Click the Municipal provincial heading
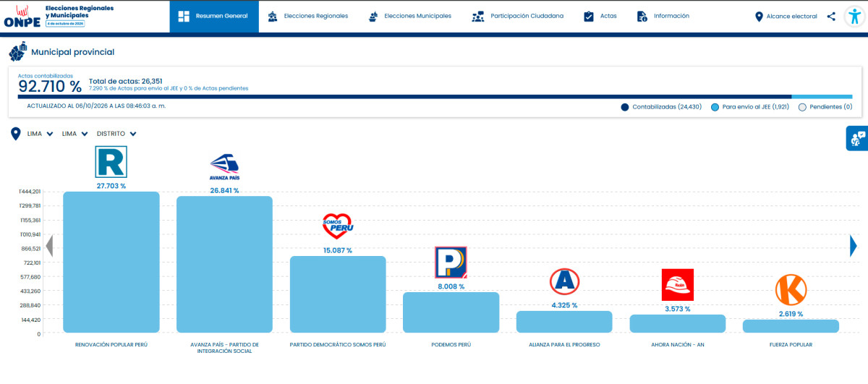This screenshot has height=384, width=868. click(x=72, y=52)
